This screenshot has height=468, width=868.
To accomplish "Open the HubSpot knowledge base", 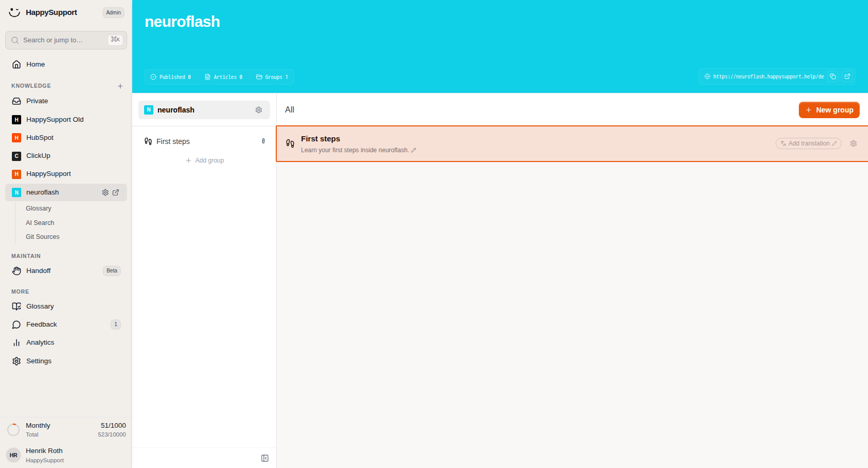I will pyautogui.click(x=66, y=138).
